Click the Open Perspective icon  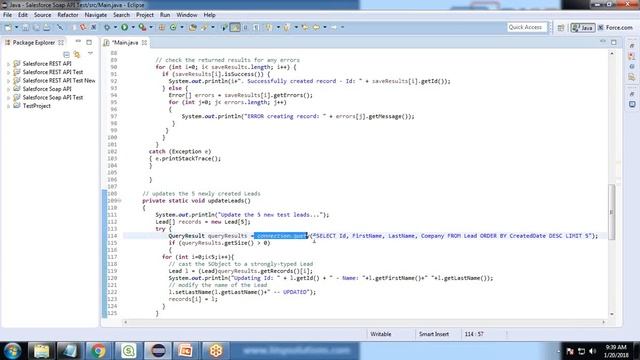561,28
